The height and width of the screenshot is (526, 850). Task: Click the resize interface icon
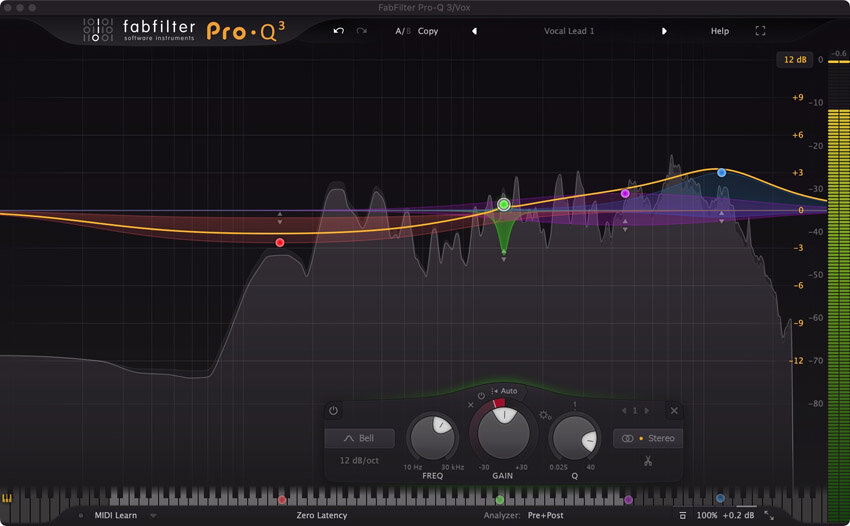769,515
